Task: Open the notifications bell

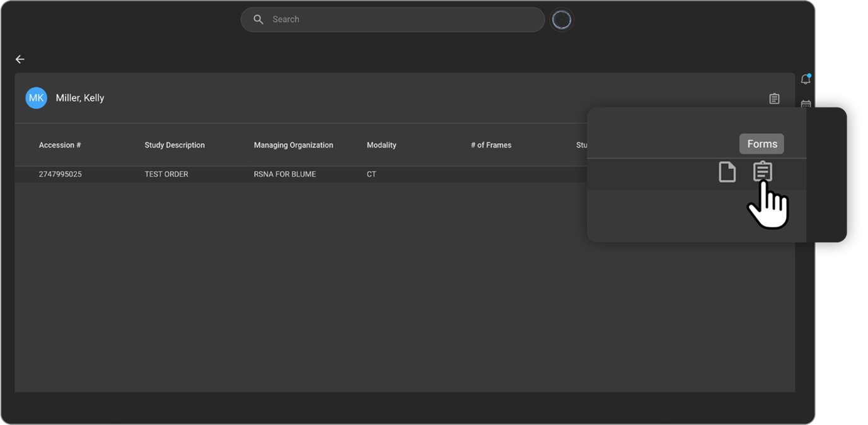Action: [805, 79]
